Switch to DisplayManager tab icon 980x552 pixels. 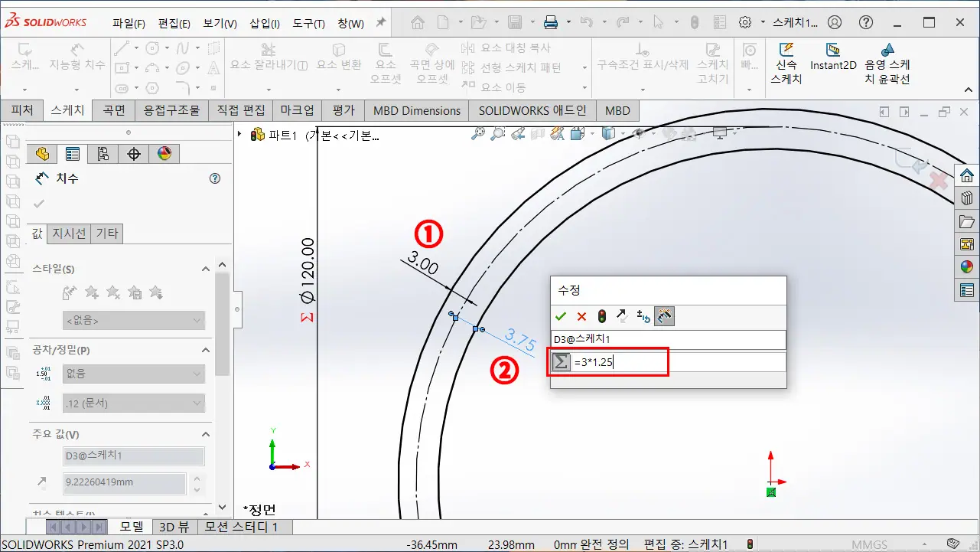pyautogui.click(x=164, y=154)
